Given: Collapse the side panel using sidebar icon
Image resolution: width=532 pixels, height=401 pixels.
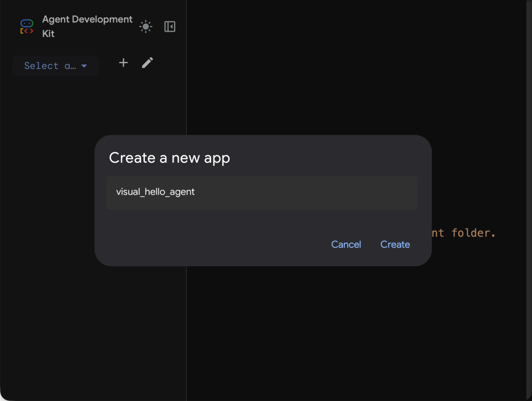Looking at the screenshot, I should (x=170, y=27).
